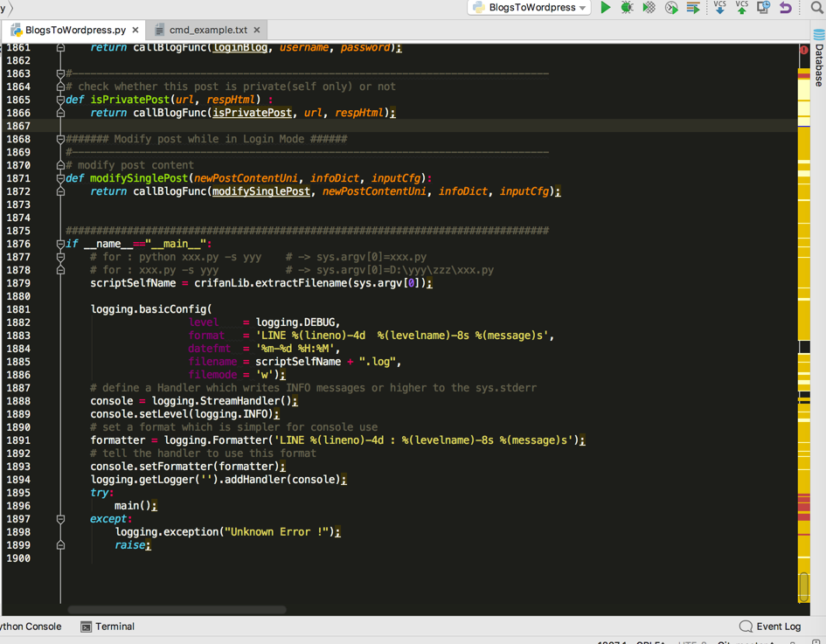Click the green Run button
The image size is (826, 644).
pos(605,8)
